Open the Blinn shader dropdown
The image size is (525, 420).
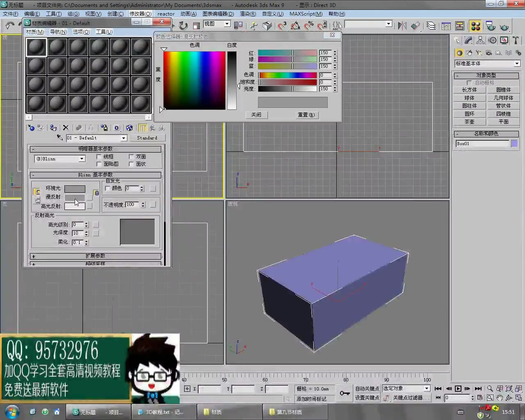82,159
